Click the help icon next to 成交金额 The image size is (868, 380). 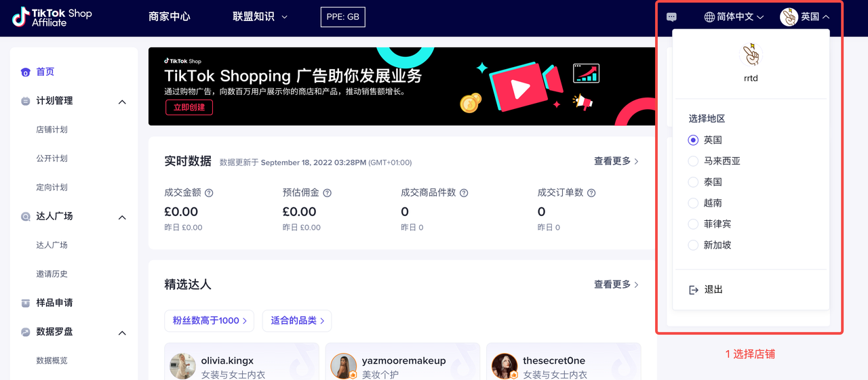209,193
